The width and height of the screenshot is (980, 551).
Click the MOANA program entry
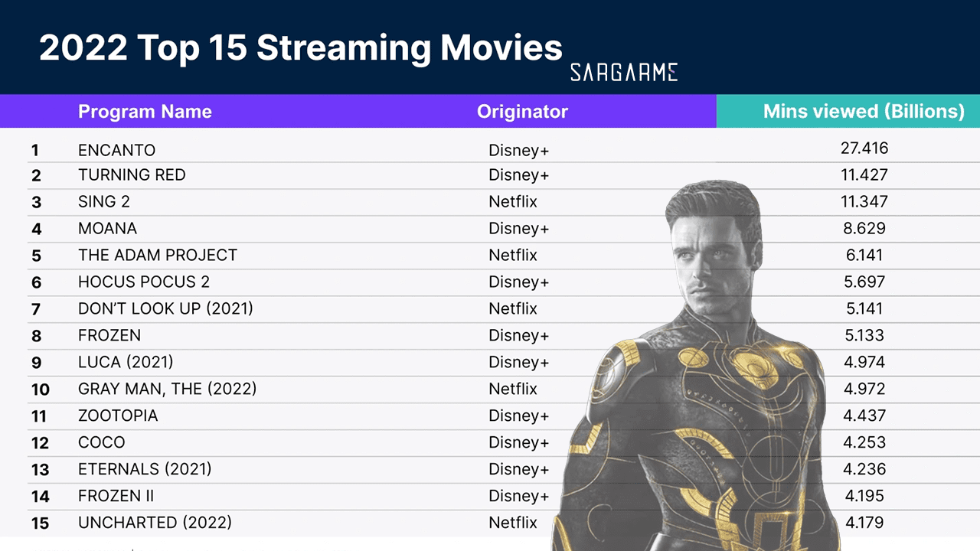tap(107, 229)
